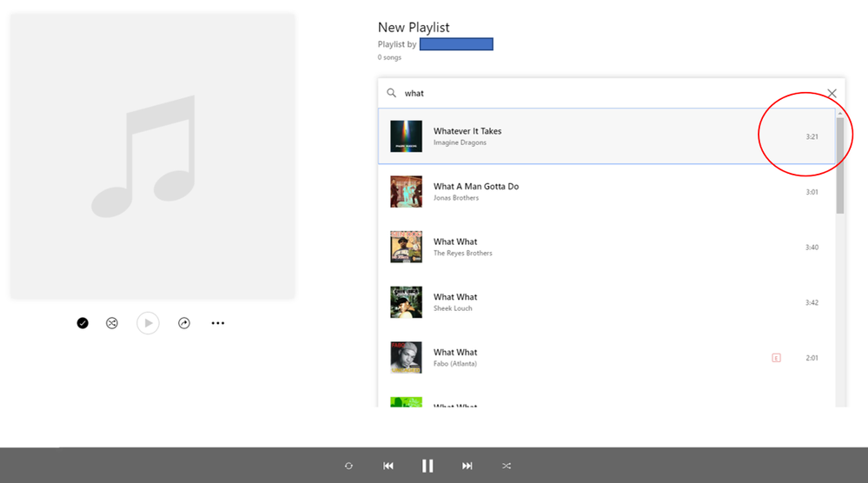Skip to next track in player bar
Viewport: 868px width, 483px height.
[467, 466]
